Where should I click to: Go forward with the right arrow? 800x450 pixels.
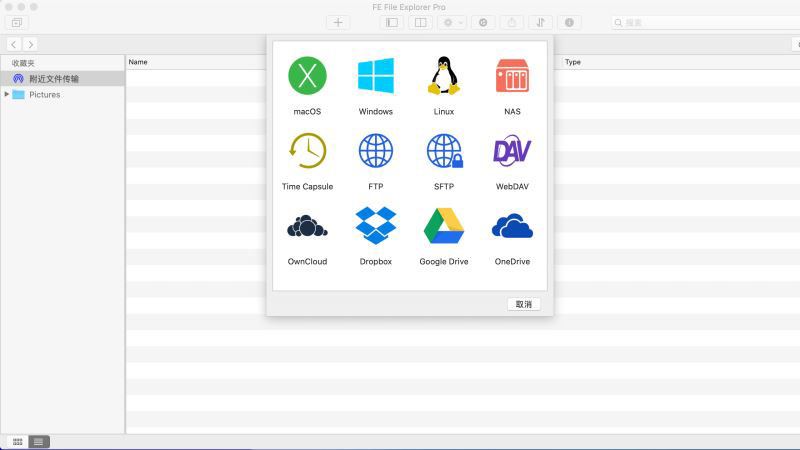coord(30,44)
